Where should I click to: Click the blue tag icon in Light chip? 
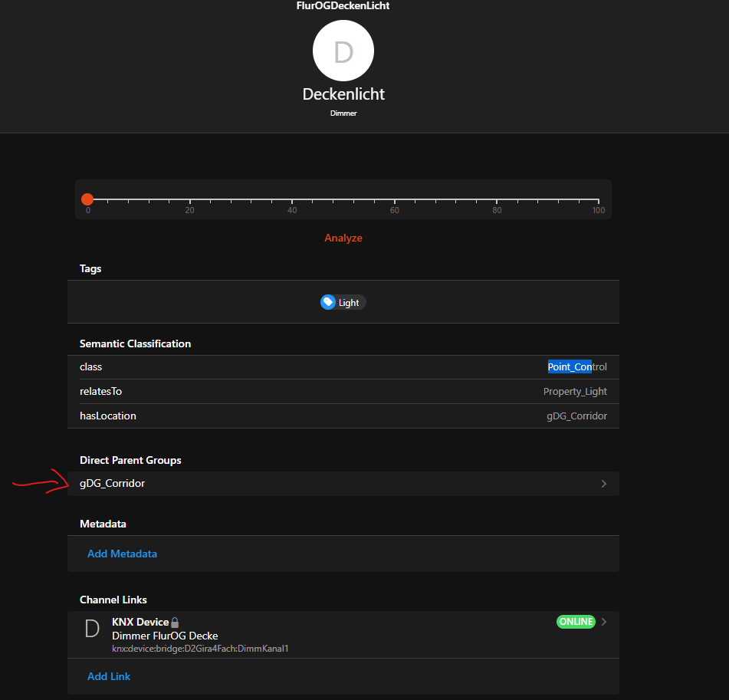coord(328,302)
